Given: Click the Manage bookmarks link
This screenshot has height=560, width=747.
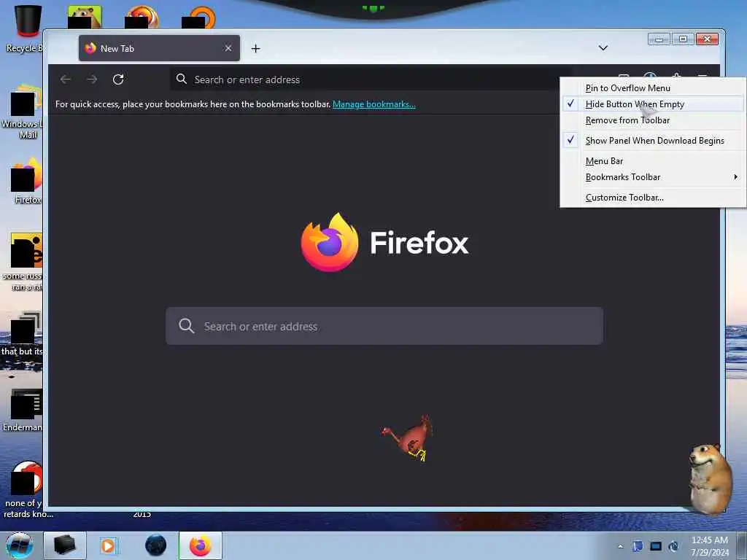Looking at the screenshot, I should click(x=374, y=104).
